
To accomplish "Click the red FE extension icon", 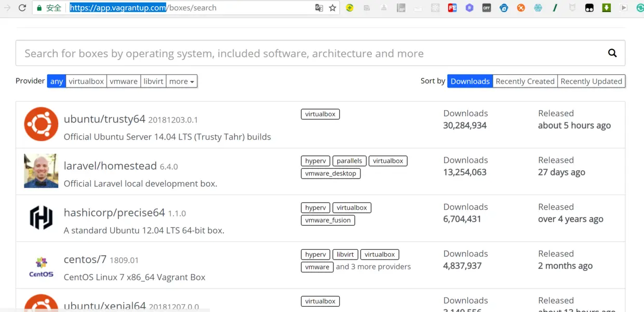I will coord(452,8).
